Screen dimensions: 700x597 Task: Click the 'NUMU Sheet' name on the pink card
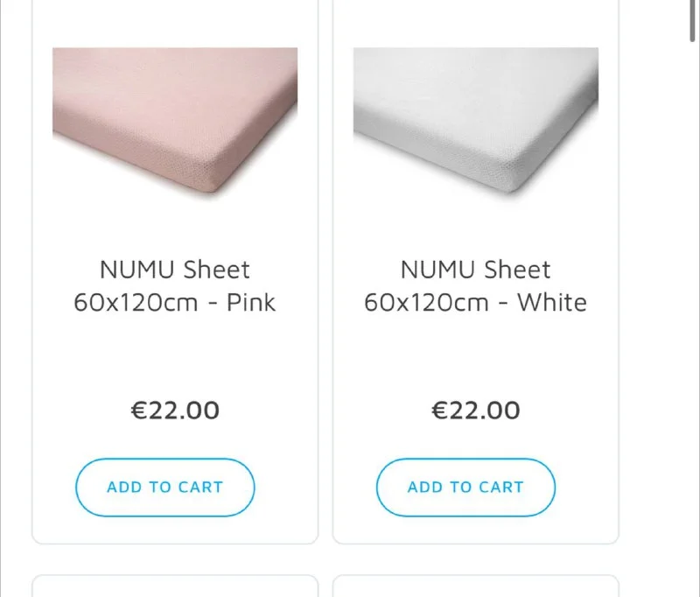coord(175,270)
